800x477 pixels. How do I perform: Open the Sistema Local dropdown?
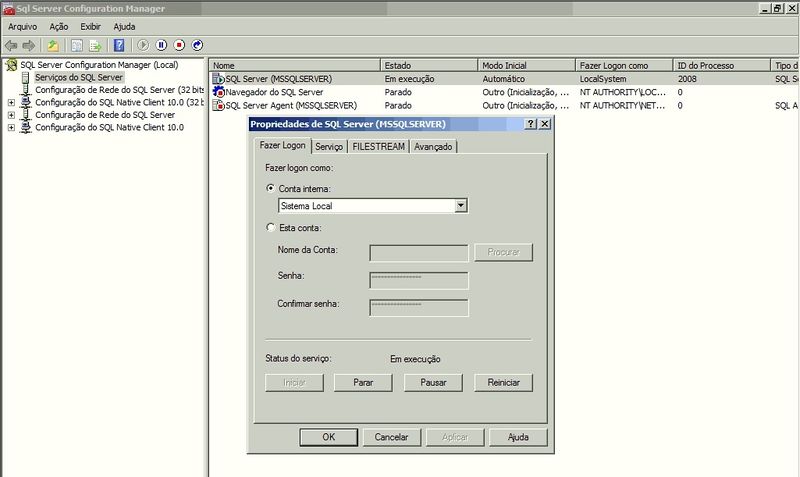(461, 206)
